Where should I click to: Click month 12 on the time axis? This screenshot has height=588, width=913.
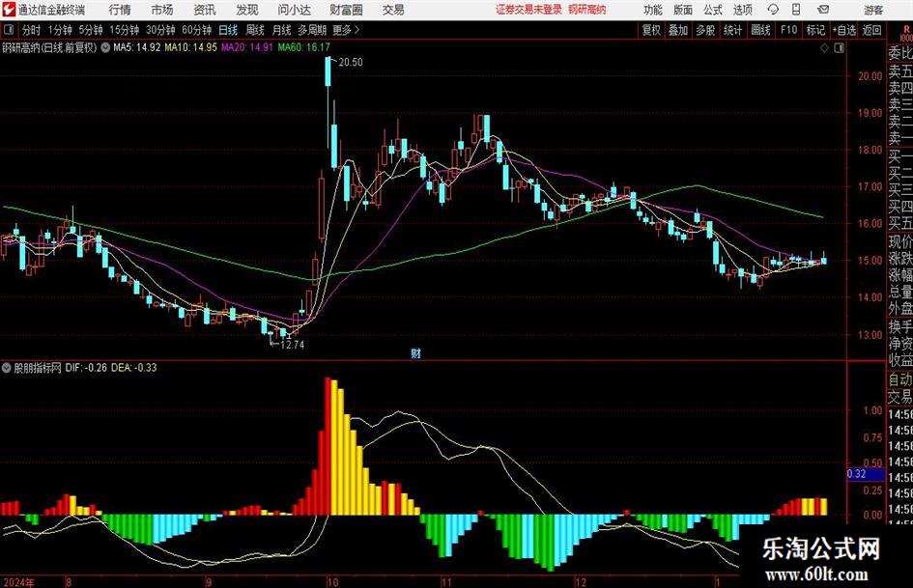pyautogui.click(x=581, y=581)
